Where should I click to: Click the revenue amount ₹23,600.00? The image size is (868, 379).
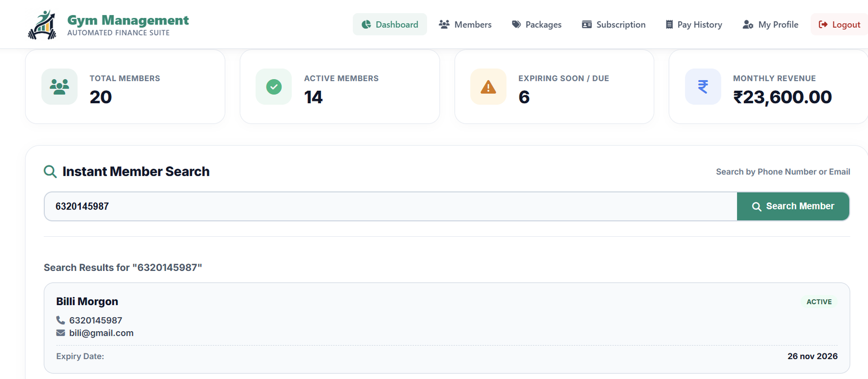[782, 97]
